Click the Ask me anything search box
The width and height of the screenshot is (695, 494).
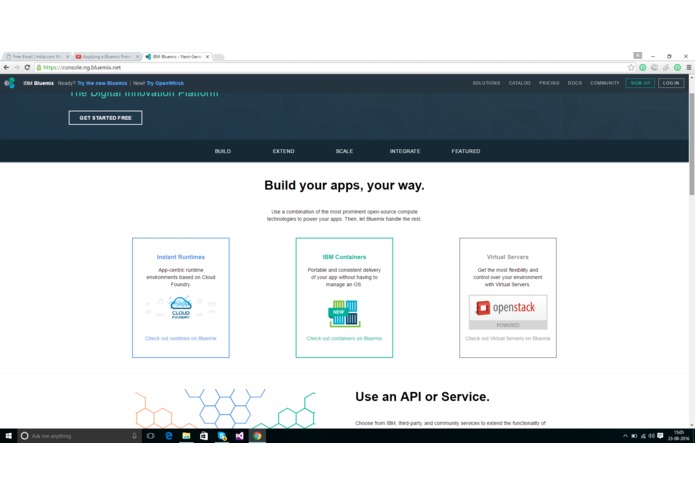(79, 436)
